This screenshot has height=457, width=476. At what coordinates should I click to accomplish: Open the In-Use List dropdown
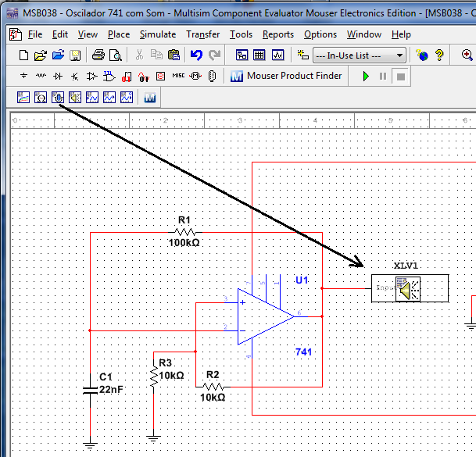[x=360, y=55]
